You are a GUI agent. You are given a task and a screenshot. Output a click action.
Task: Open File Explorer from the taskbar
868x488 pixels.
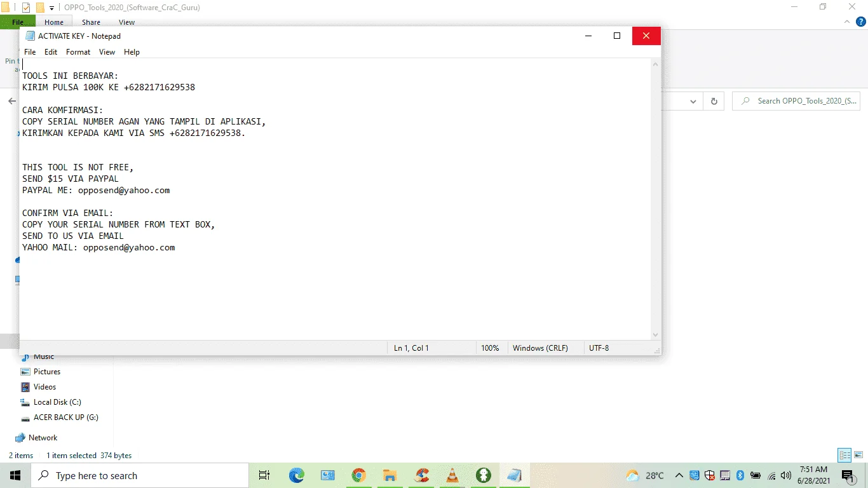coord(390,475)
